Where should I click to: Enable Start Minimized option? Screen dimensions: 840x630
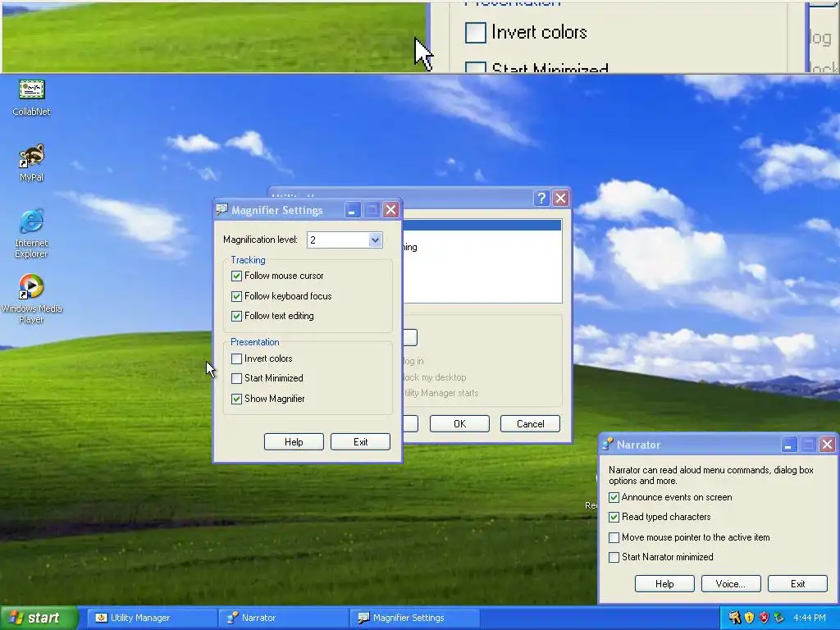(x=236, y=378)
